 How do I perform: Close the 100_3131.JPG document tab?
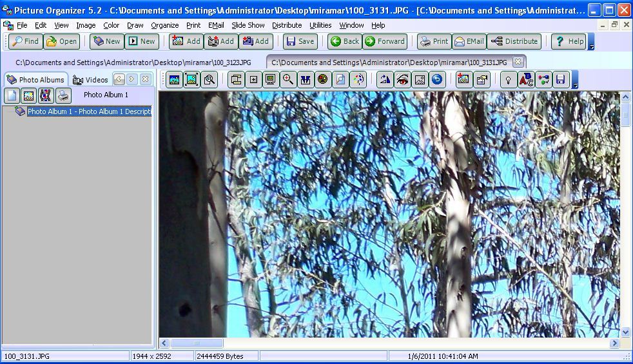[x=518, y=62]
